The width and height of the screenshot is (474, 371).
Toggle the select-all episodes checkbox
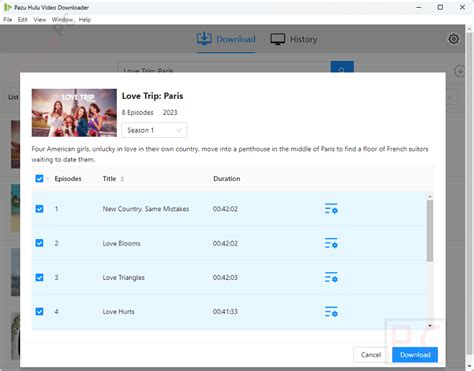(39, 179)
